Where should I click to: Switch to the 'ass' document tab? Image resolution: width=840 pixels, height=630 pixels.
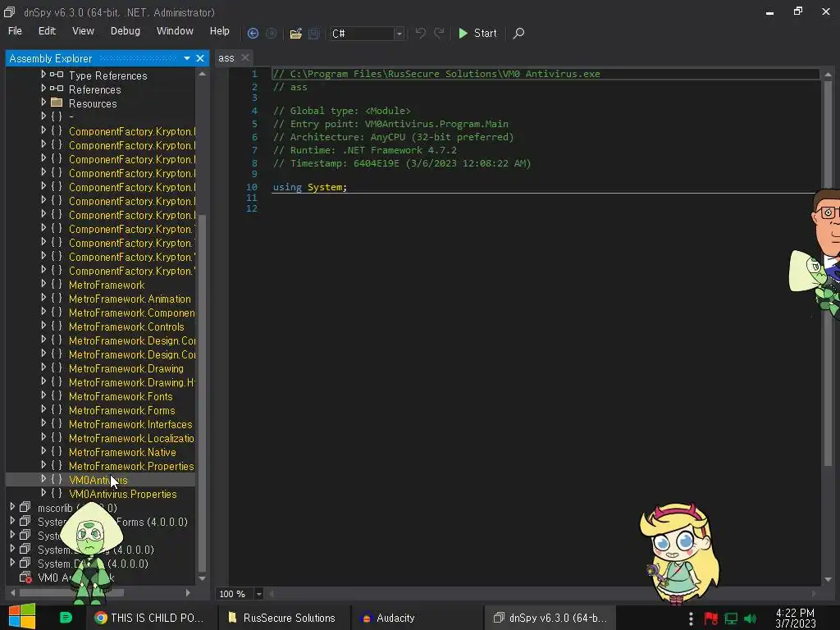[x=226, y=58]
